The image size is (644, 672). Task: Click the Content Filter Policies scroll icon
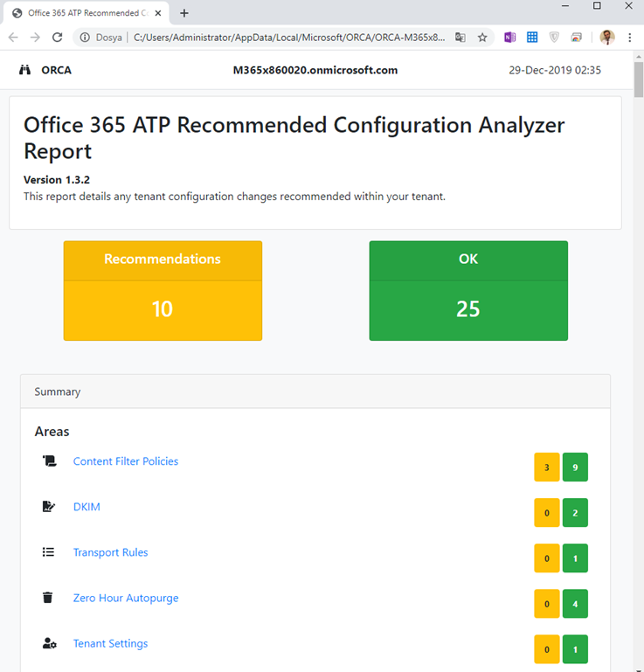pyautogui.click(x=49, y=461)
